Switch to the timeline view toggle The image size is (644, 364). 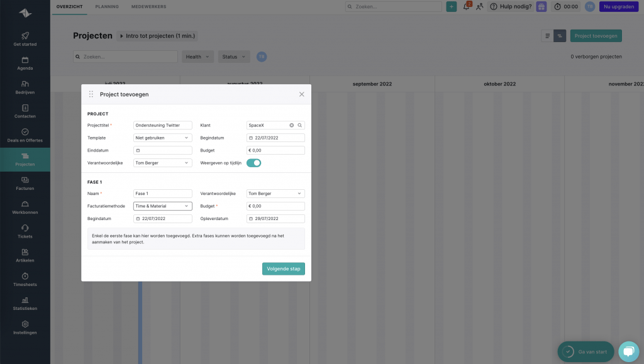pos(559,36)
